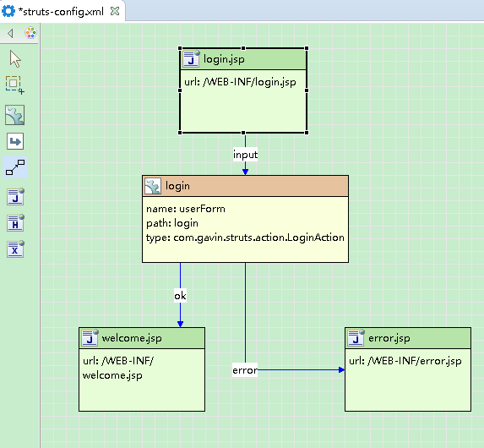This screenshot has height=448, width=484.
Task: Choose the Forward arrow palette tool
Action: pos(15,141)
